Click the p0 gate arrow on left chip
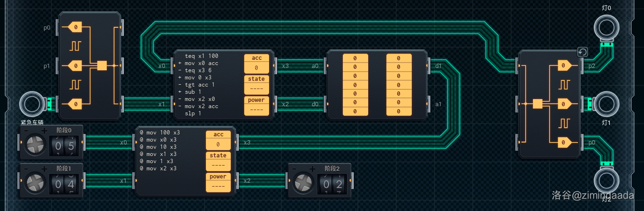 click(75, 27)
